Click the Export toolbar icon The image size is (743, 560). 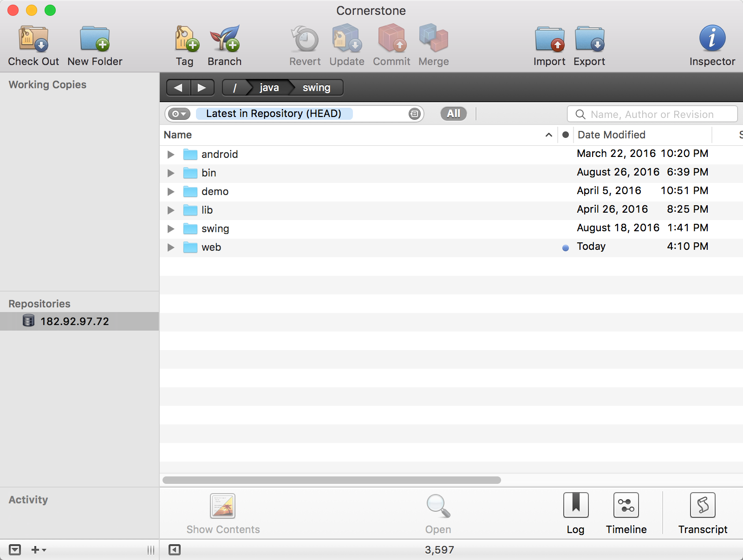(590, 38)
